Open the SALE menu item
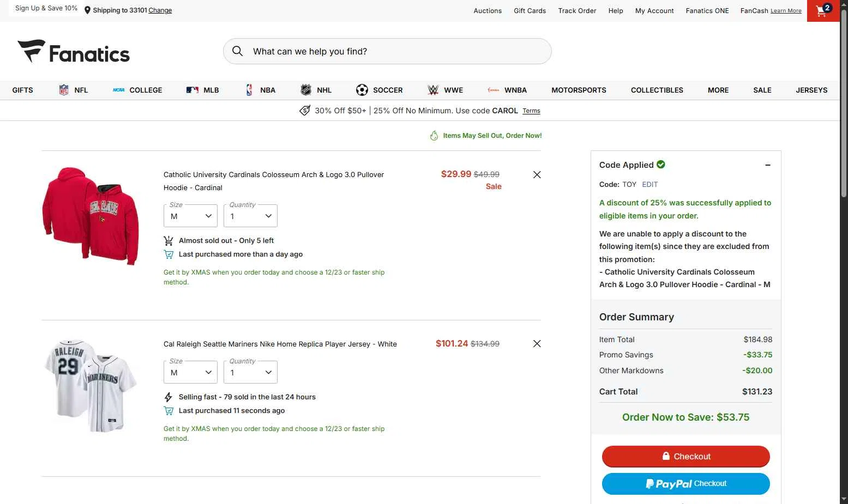Screen dimensions: 848x504 (x=762, y=90)
